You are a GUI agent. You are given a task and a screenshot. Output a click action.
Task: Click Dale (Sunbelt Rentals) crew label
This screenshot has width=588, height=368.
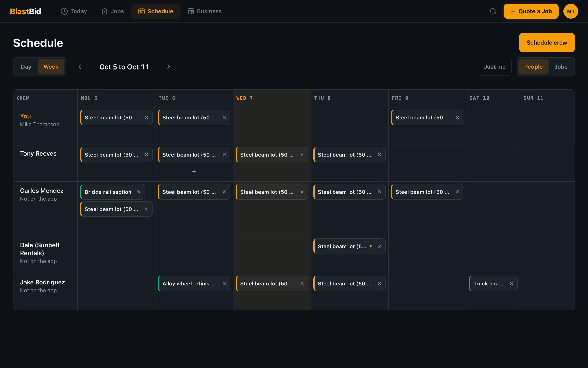pos(40,249)
